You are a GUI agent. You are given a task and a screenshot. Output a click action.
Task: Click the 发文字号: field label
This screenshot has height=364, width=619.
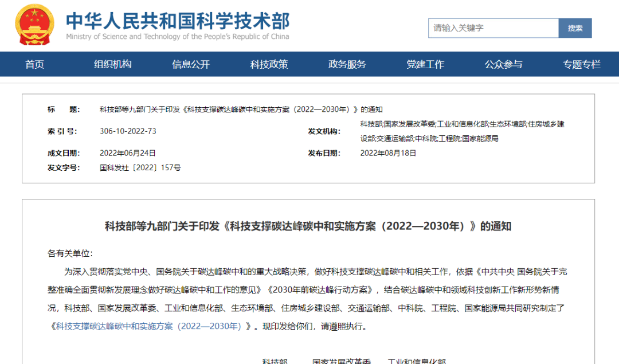(x=64, y=168)
